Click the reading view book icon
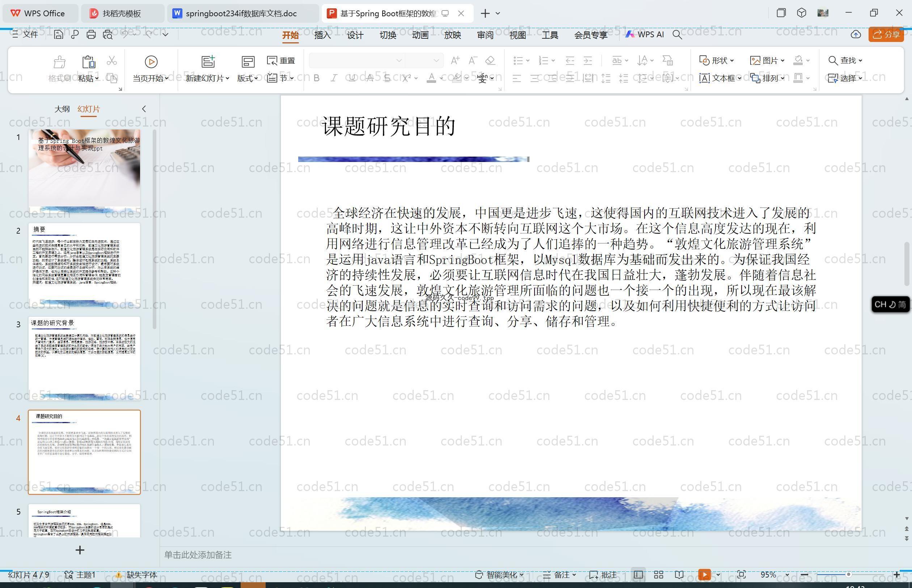 coord(679,575)
